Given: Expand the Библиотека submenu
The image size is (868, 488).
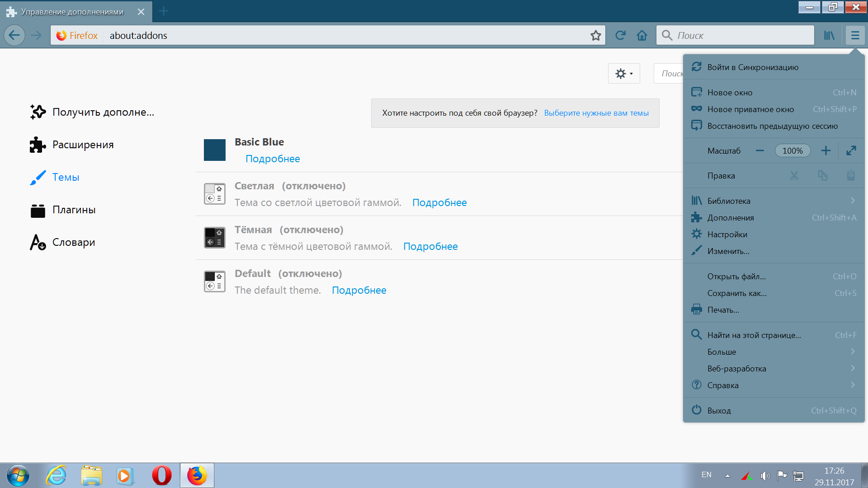Looking at the screenshot, I should 774,201.
